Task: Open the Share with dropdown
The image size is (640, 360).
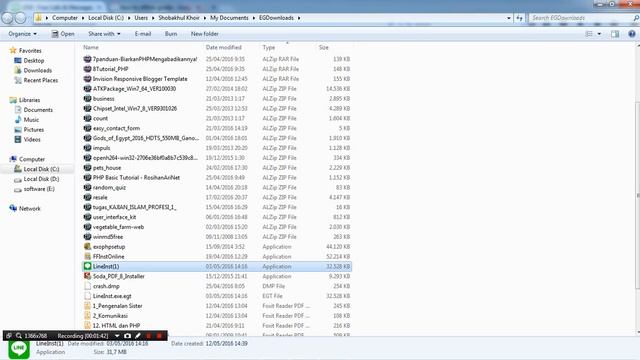Action: click(x=104, y=34)
